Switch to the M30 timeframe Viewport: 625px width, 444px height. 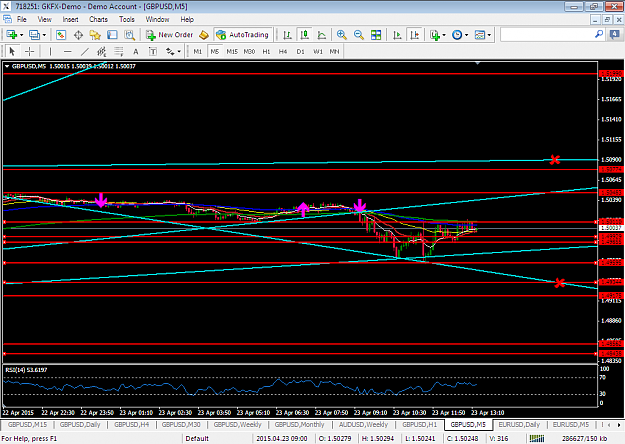click(249, 51)
